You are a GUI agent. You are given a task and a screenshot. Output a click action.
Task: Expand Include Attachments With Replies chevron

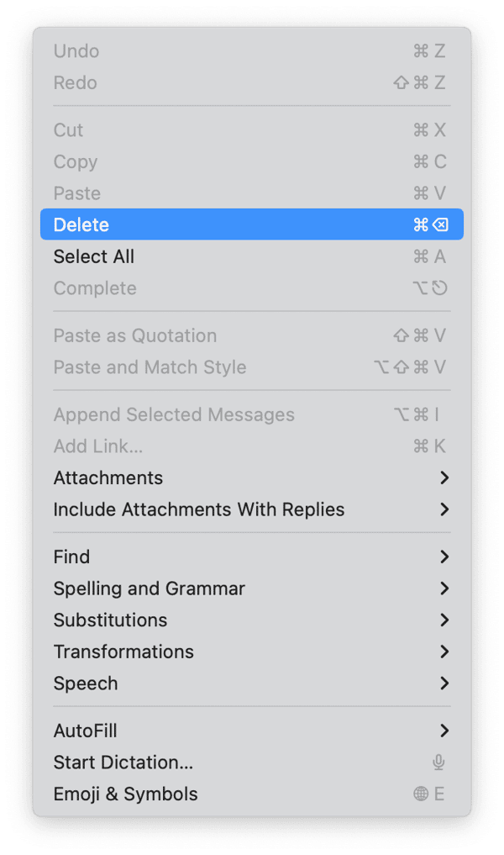[x=444, y=509]
